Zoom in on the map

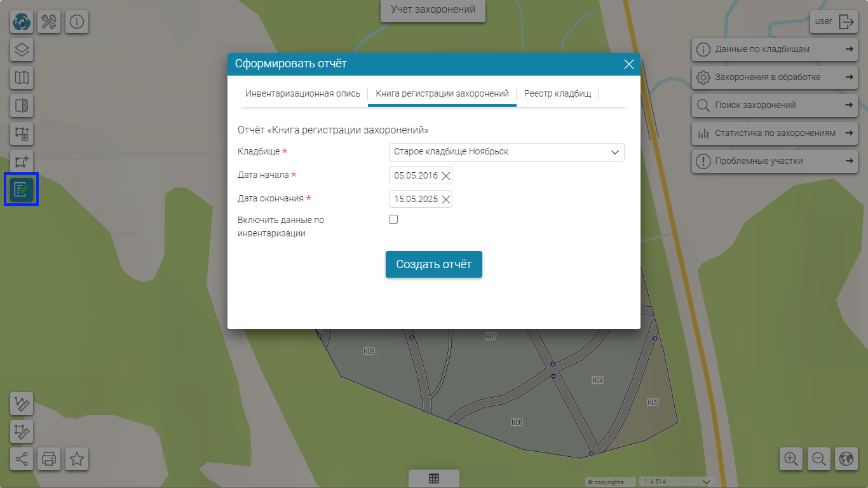(791, 459)
